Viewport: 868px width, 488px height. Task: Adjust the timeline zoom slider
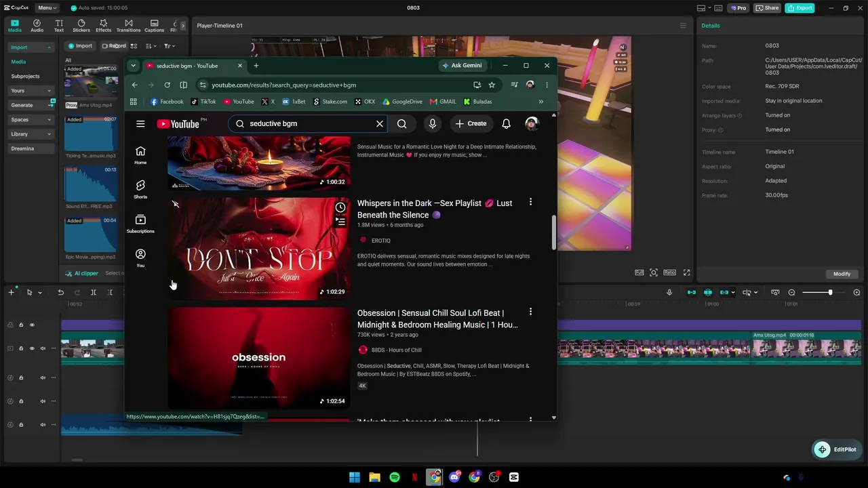click(824, 292)
